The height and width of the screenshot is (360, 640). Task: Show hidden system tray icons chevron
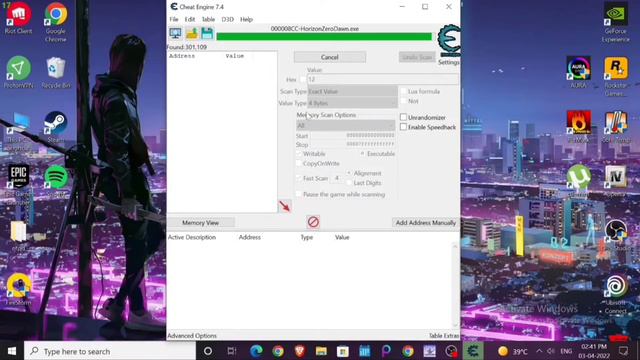tap(539, 351)
